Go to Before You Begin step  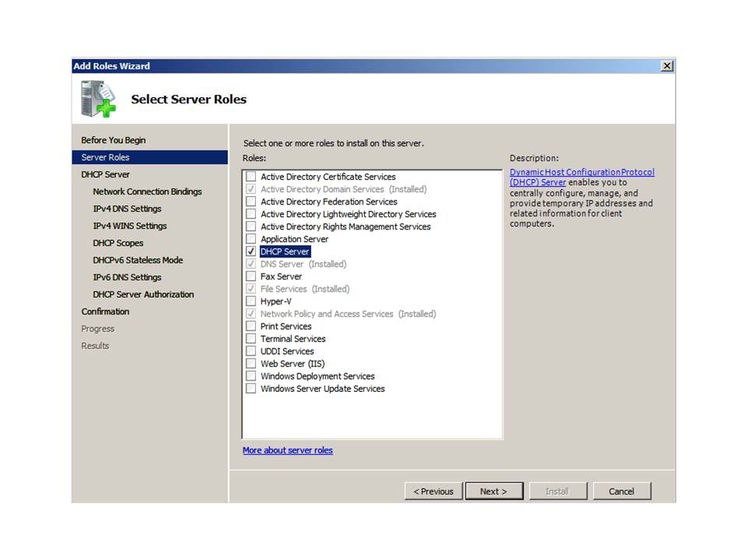click(x=114, y=140)
